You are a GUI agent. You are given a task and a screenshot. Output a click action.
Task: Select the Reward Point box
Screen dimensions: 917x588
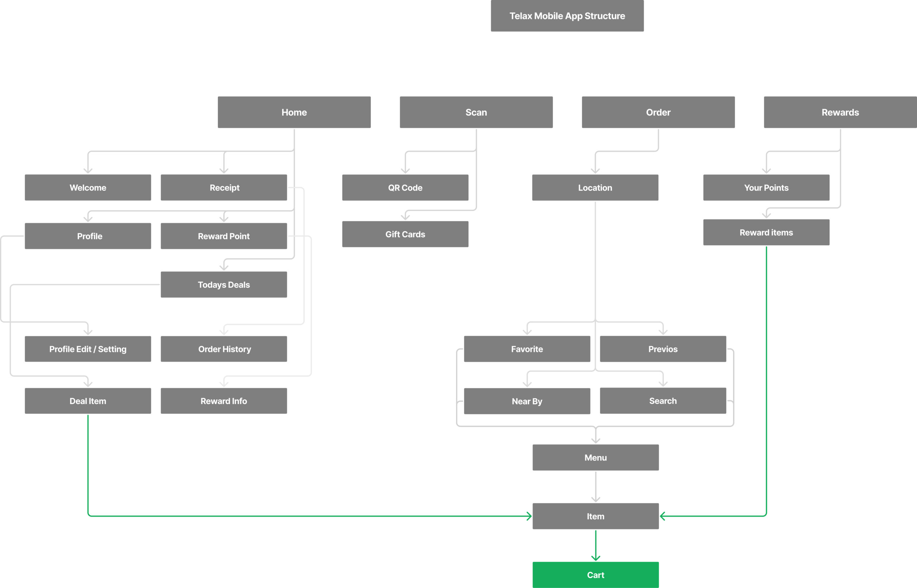pos(224,236)
